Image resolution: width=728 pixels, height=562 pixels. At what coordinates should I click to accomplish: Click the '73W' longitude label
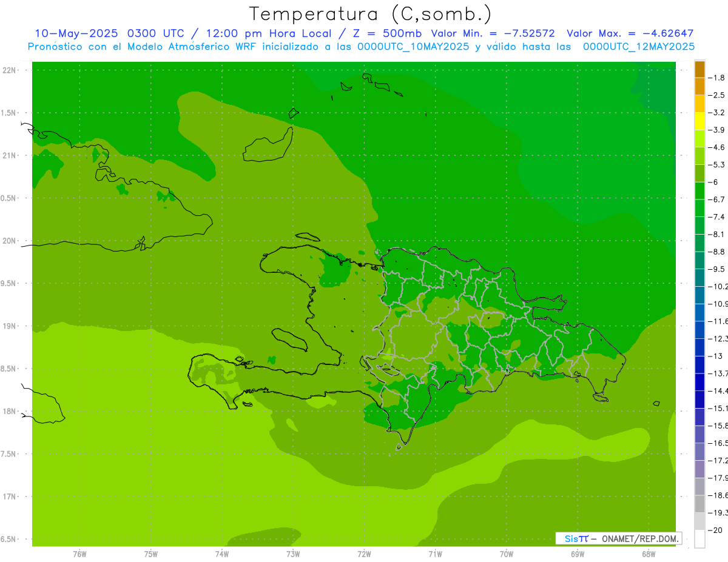[x=293, y=554]
